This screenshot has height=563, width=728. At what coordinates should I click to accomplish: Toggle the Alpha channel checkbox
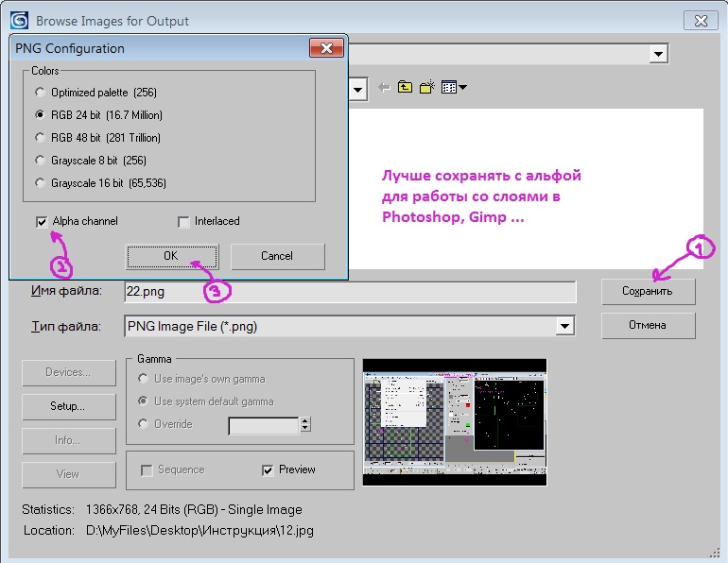point(42,221)
